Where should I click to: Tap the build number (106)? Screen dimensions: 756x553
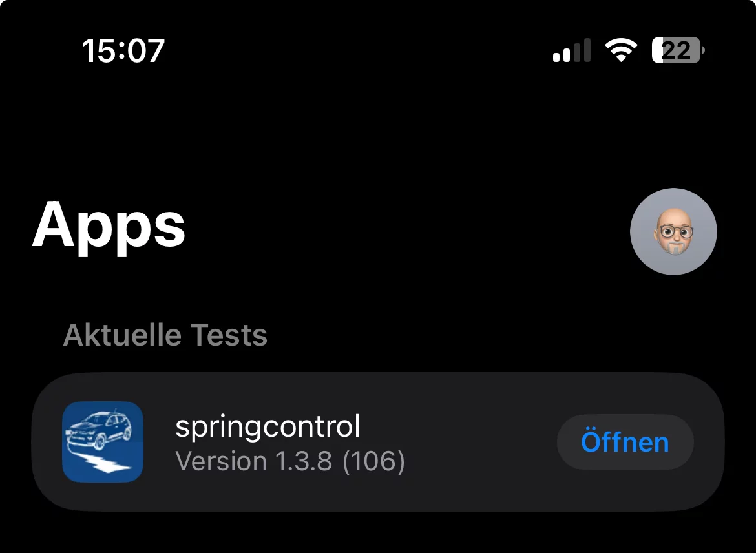tap(373, 461)
